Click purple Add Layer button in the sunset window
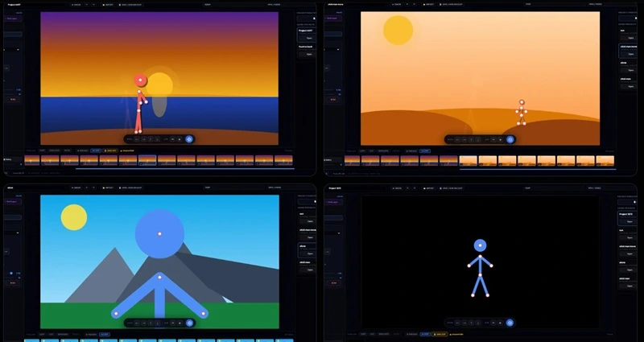The image size is (644, 342). pos(12,19)
